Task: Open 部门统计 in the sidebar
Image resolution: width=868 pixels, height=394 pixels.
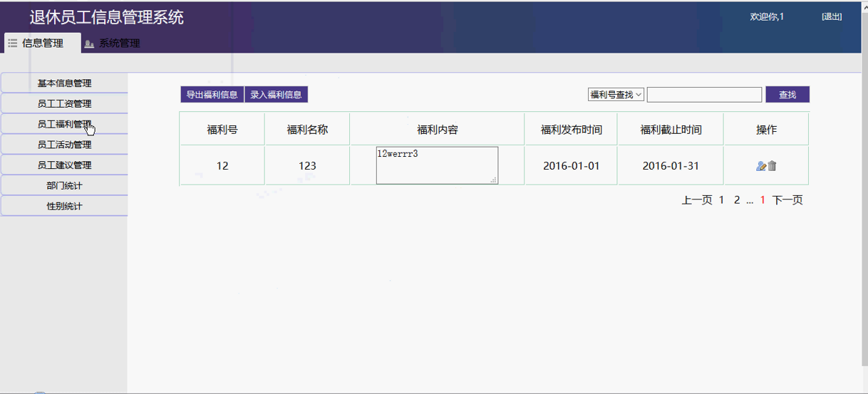Action: 64,186
